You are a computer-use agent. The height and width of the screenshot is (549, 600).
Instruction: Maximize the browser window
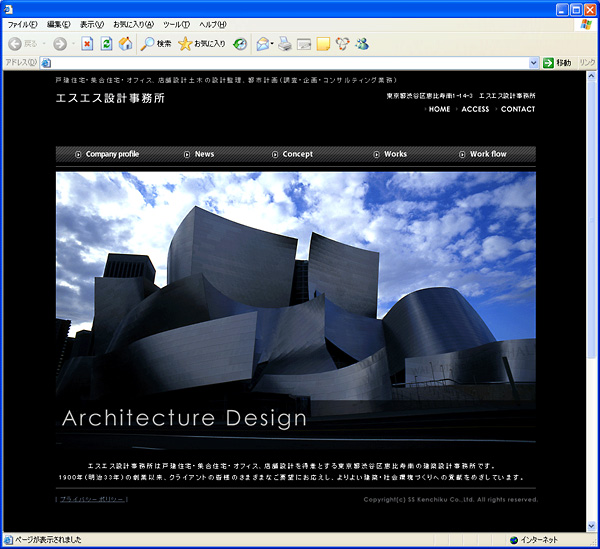click(x=576, y=10)
